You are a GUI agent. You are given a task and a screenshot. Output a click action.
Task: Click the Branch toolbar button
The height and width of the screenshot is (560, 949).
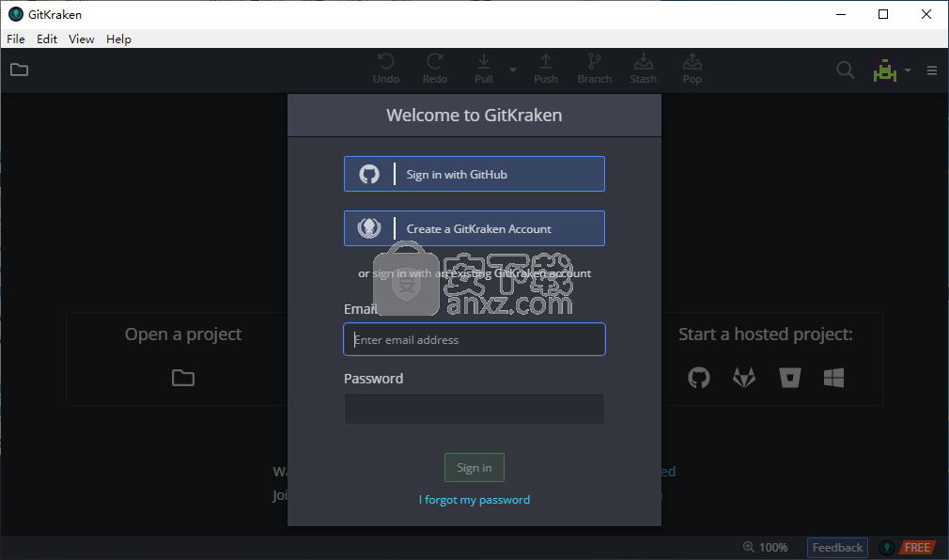(595, 69)
